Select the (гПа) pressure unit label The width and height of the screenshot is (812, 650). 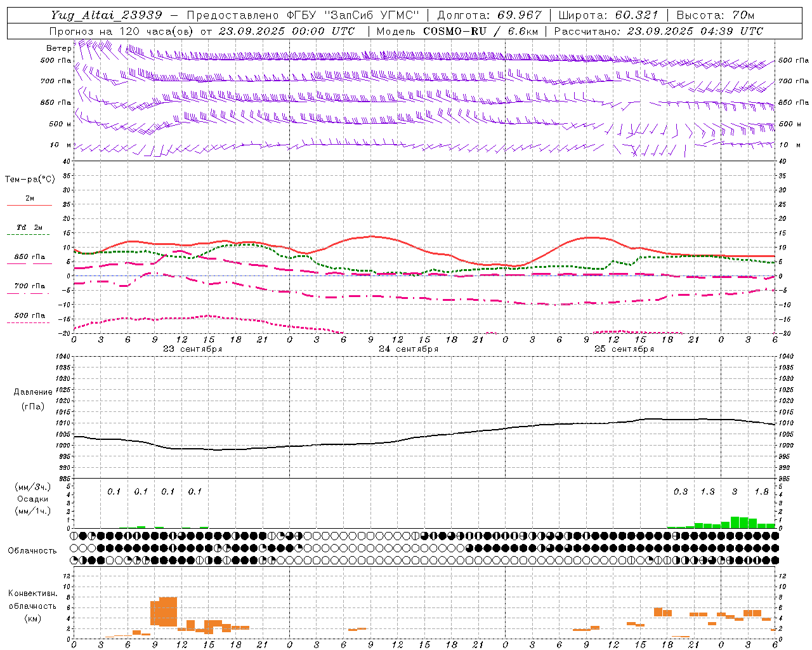coord(33,407)
